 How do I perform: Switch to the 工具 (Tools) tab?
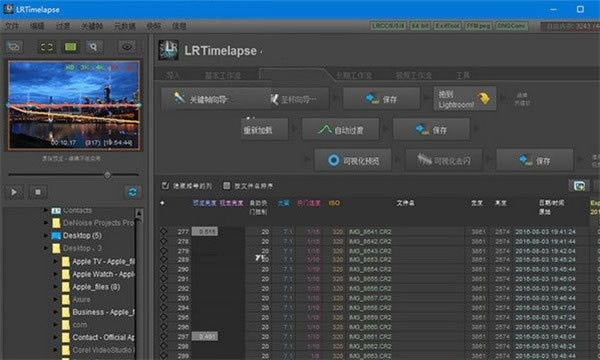click(463, 75)
